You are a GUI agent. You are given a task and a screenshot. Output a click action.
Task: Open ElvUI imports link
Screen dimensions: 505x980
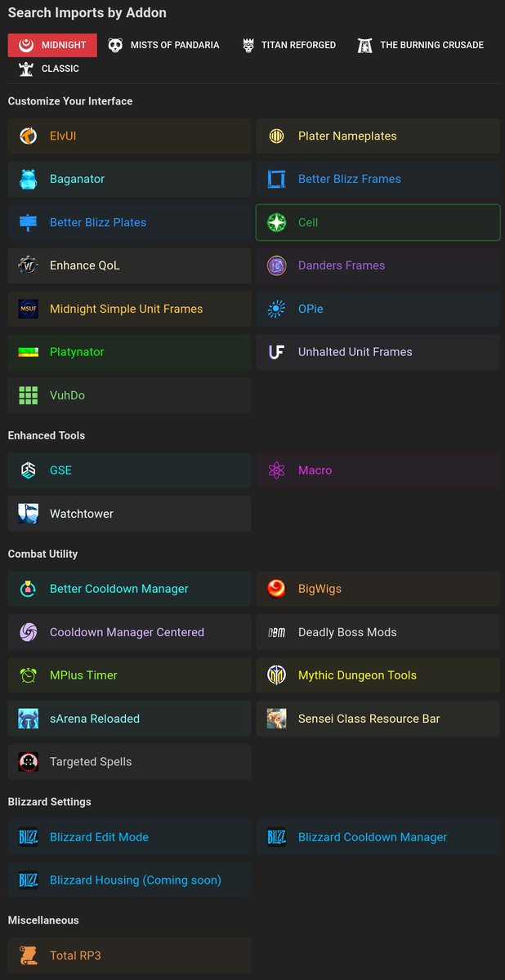130,136
